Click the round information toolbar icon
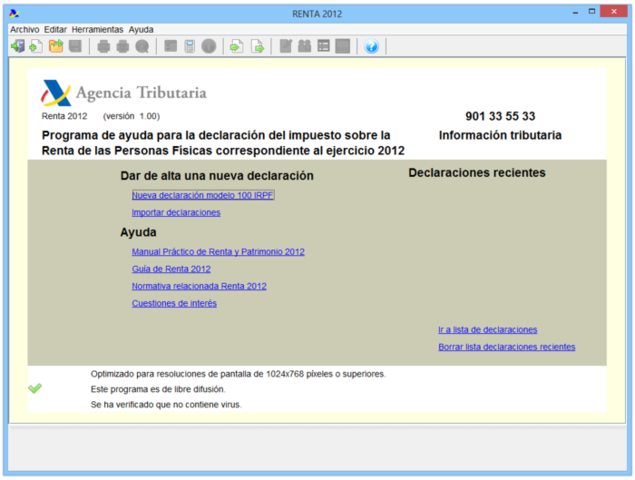Viewport: 635px width, 480px height. click(x=209, y=46)
